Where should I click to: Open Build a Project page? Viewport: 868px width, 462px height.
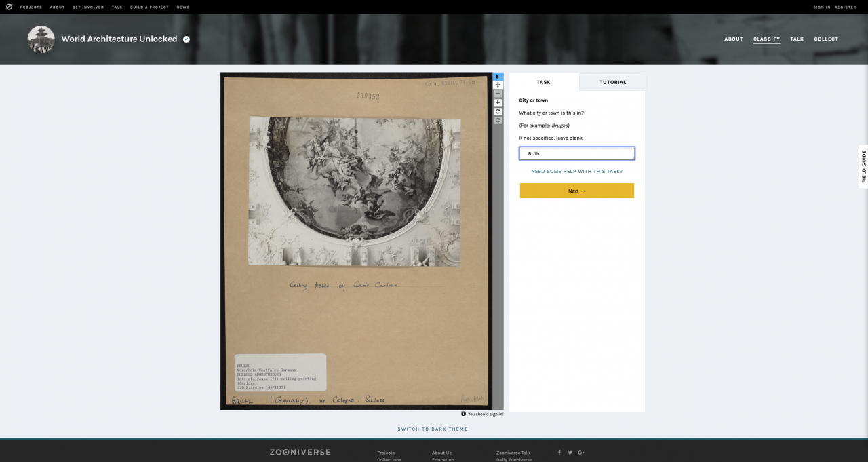(x=150, y=7)
